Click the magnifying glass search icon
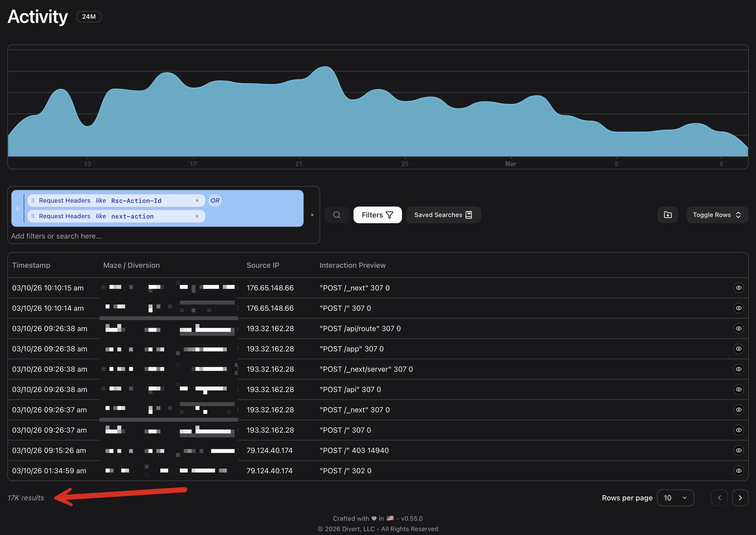756x535 pixels. pos(337,215)
